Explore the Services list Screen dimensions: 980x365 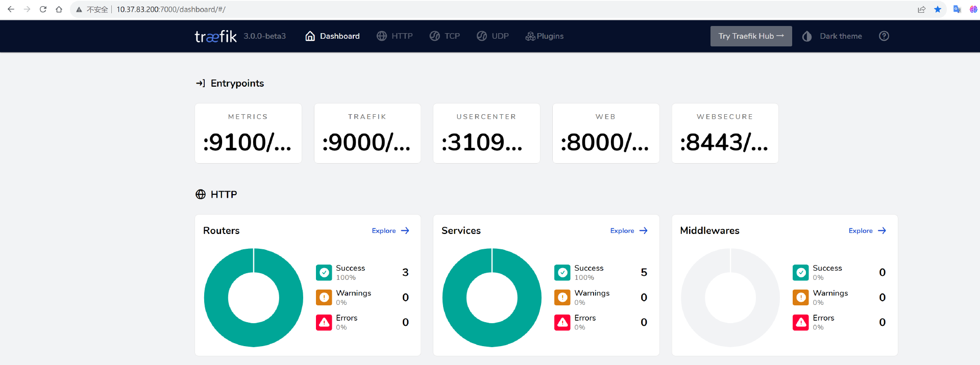pos(629,231)
